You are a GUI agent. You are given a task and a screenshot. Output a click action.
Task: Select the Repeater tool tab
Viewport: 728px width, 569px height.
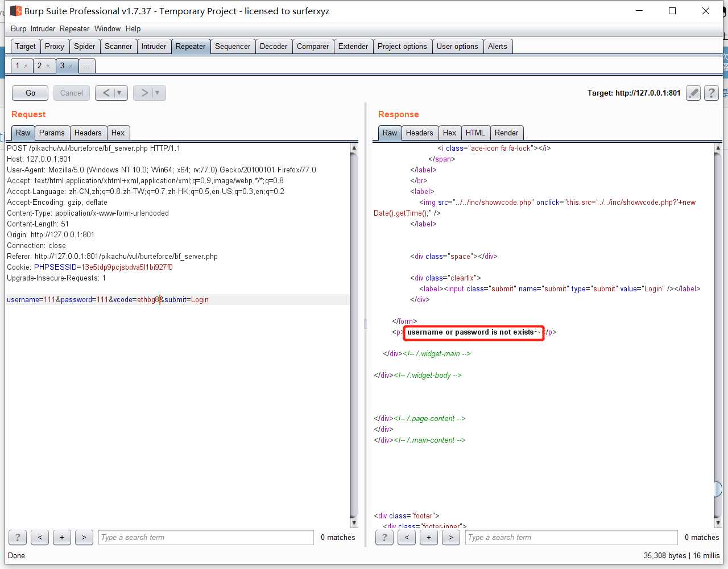click(191, 46)
